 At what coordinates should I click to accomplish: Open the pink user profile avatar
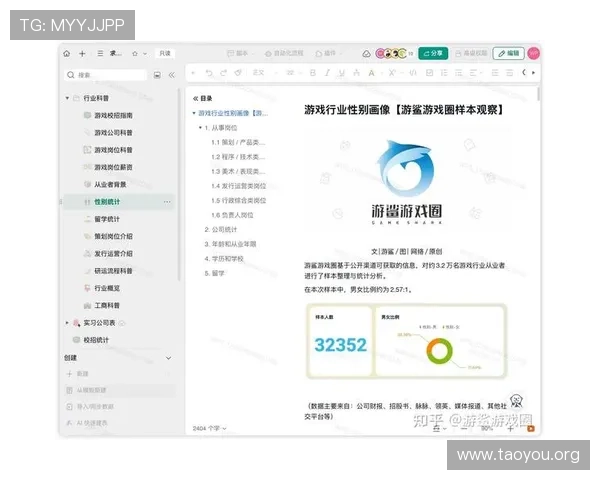tap(534, 53)
